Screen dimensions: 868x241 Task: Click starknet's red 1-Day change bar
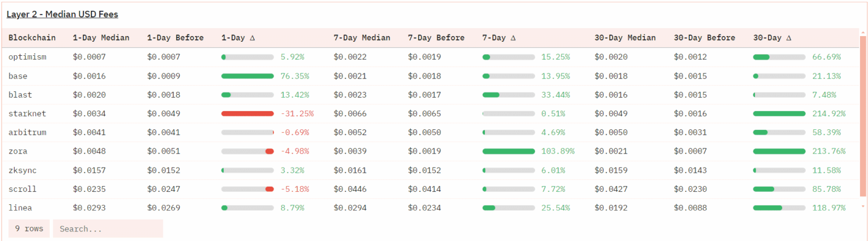(x=248, y=113)
